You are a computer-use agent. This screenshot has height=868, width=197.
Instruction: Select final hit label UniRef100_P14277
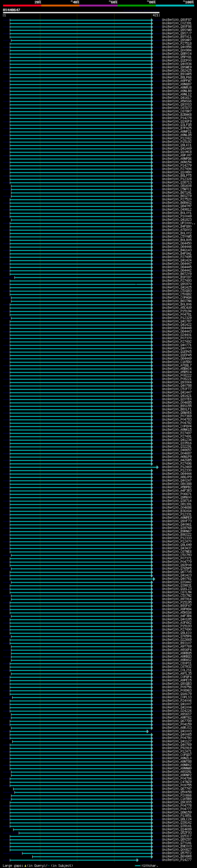176,860
